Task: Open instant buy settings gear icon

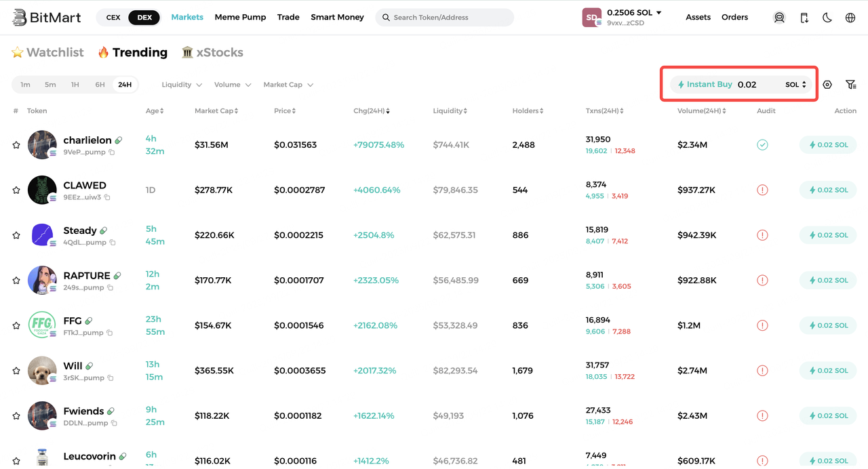Action: click(x=827, y=85)
